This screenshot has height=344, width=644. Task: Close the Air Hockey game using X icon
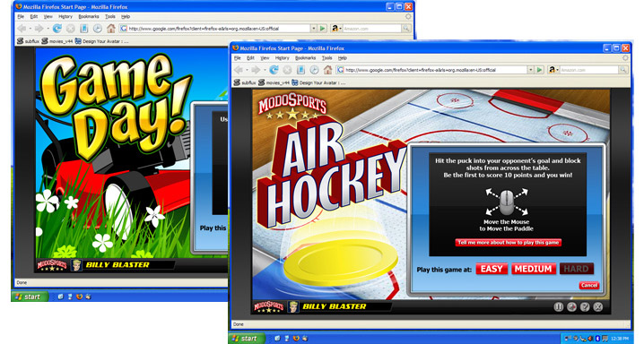[598, 306]
